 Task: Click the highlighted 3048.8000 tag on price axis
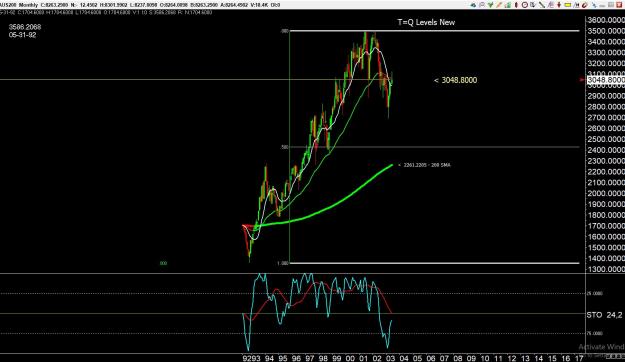605,80
